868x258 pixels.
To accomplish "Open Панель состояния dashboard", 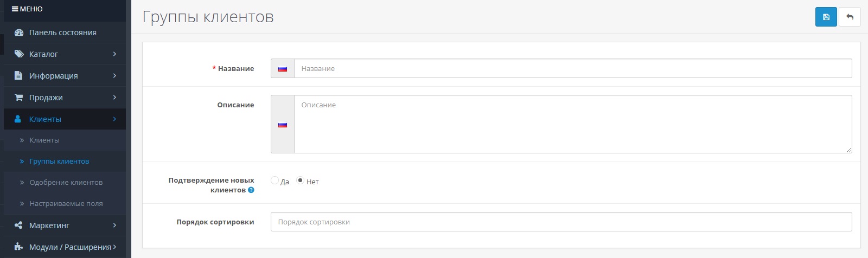I will (62, 33).
